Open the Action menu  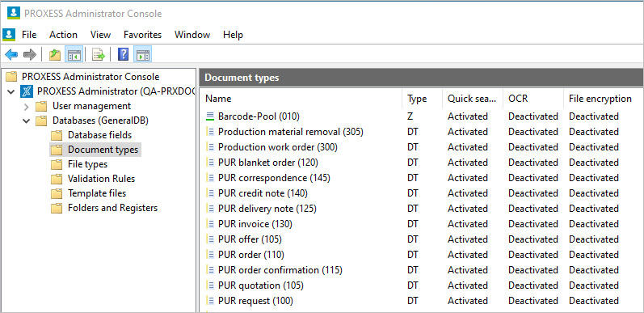click(x=63, y=35)
